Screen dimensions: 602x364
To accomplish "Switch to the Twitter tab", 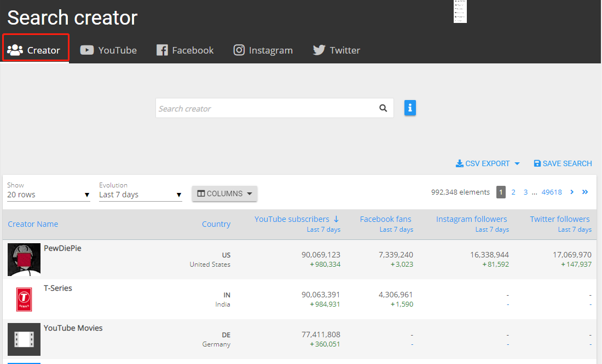I will coord(337,50).
